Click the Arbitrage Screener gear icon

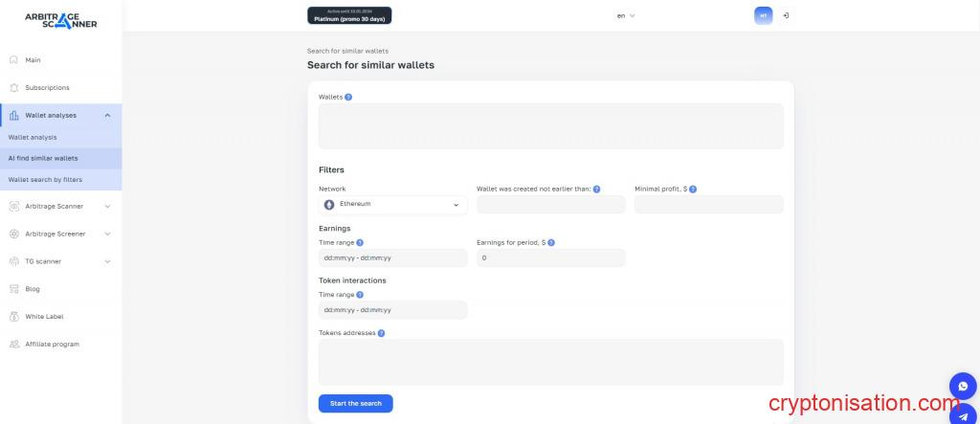tap(13, 234)
